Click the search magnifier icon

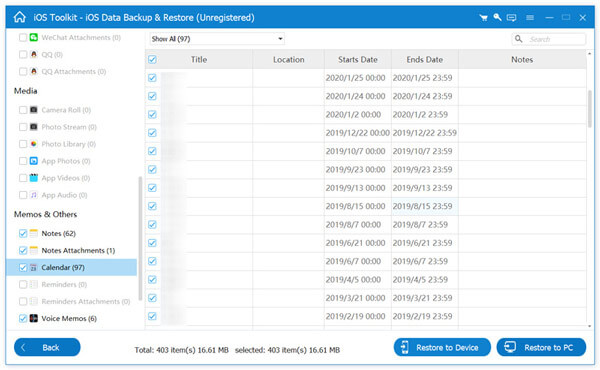518,39
